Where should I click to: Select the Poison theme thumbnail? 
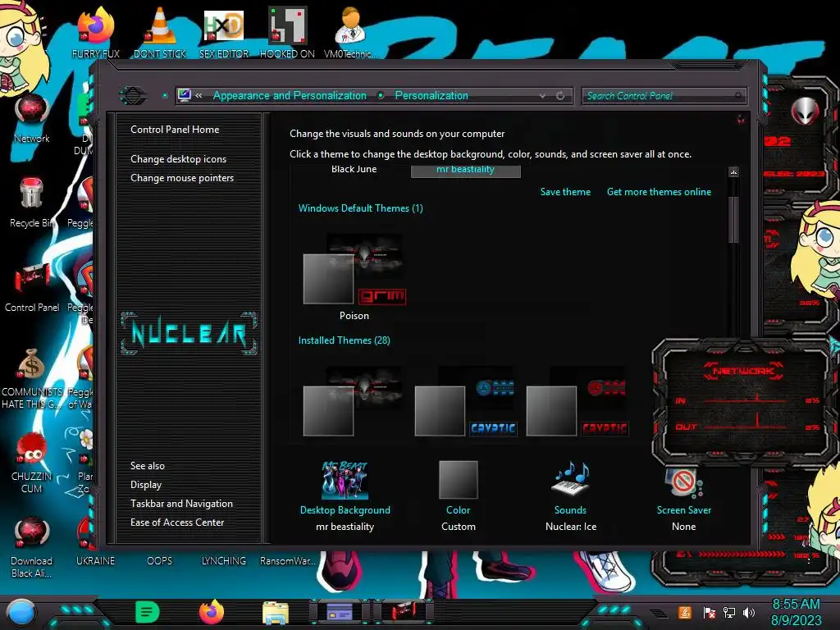click(354, 269)
